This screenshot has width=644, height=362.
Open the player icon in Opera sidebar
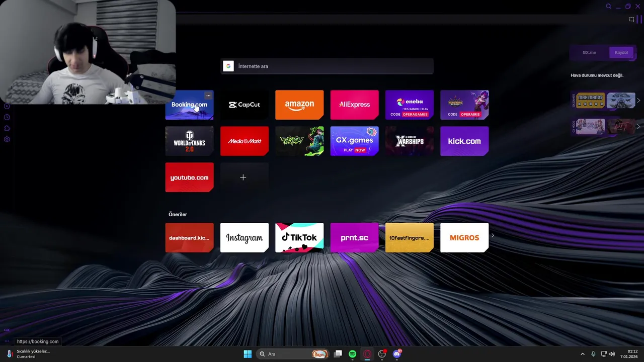7,106
